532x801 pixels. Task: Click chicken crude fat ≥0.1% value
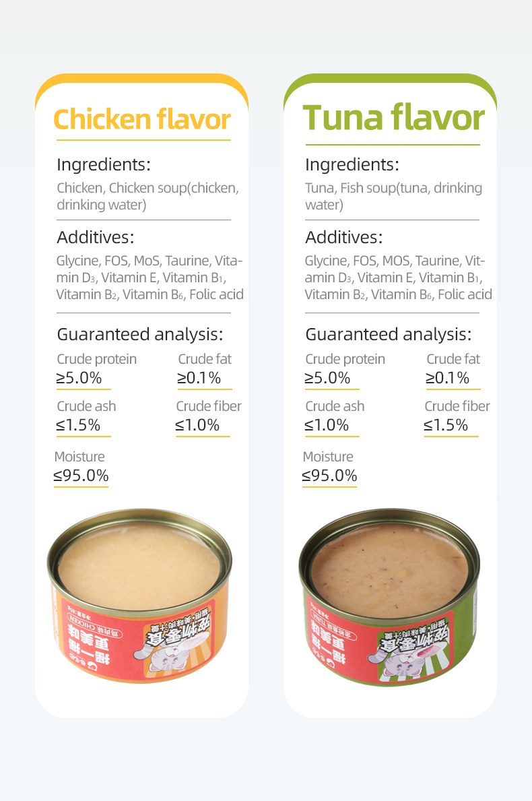pos(199,378)
